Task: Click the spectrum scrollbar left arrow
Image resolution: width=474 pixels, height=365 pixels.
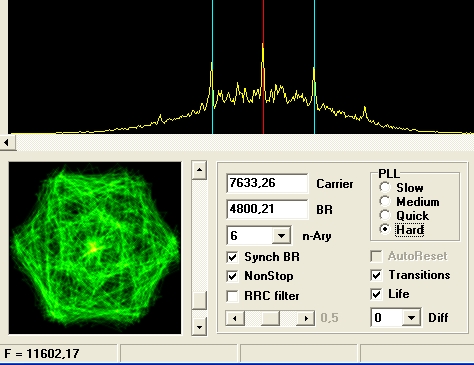Action: pos(7,143)
